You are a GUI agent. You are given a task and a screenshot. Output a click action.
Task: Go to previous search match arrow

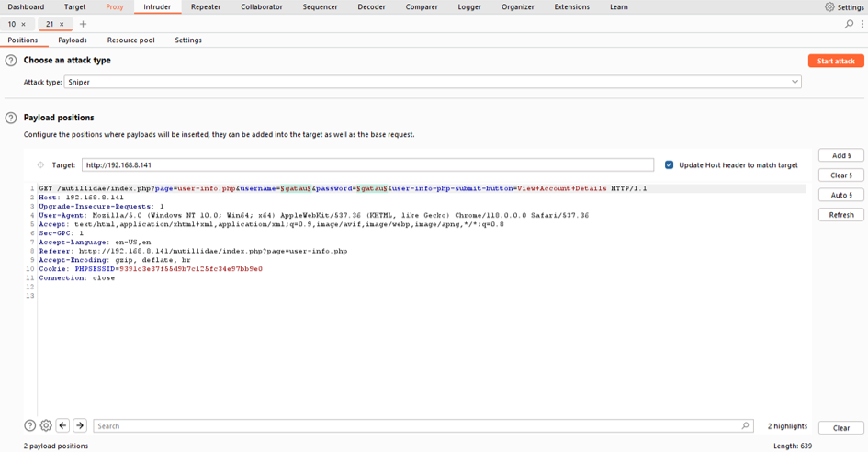[x=62, y=425]
